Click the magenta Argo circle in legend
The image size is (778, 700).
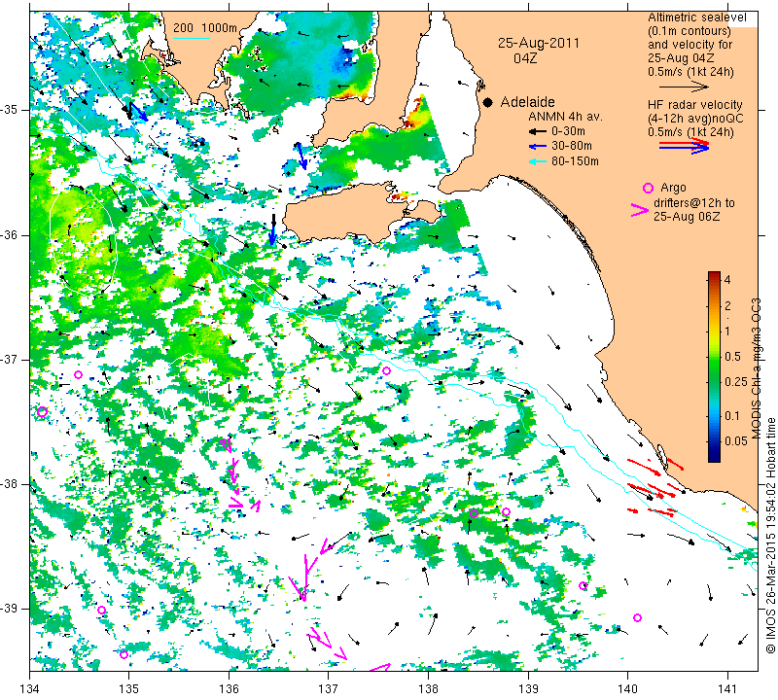tap(648, 188)
